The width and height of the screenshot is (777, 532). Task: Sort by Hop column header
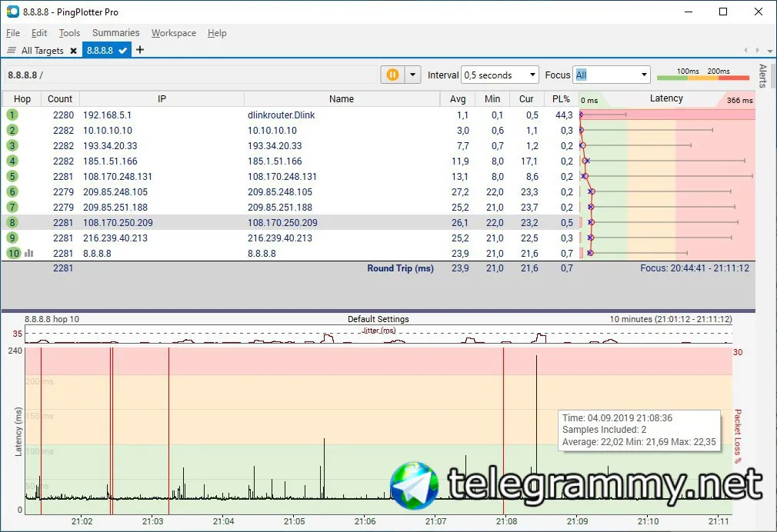pos(22,98)
